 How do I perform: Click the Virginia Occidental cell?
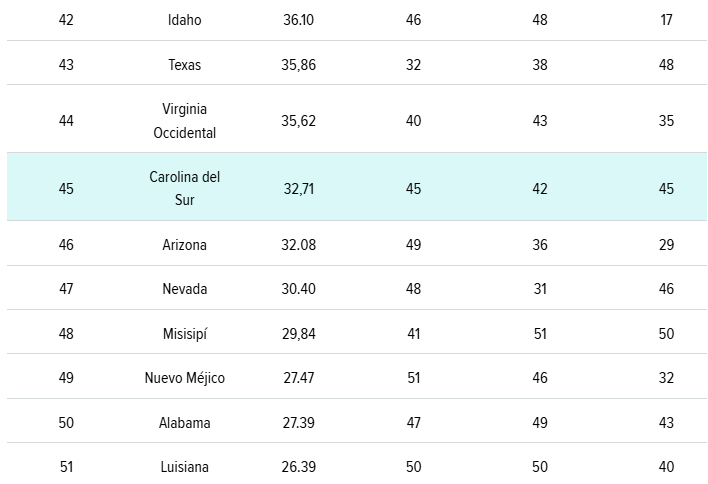[x=185, y=120]
